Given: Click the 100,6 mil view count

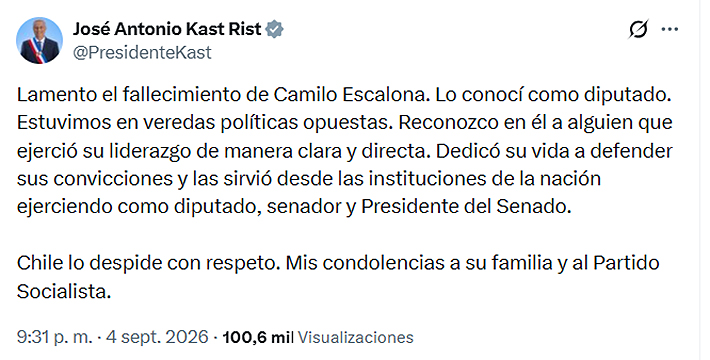Looking at the screenshot, I should click(258, 337).
